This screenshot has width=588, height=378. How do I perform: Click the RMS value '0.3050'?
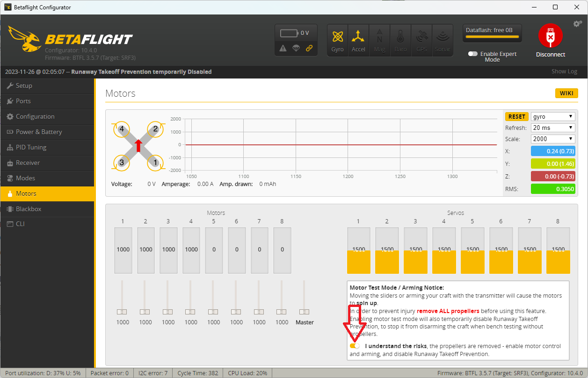[x=553, y=189]
